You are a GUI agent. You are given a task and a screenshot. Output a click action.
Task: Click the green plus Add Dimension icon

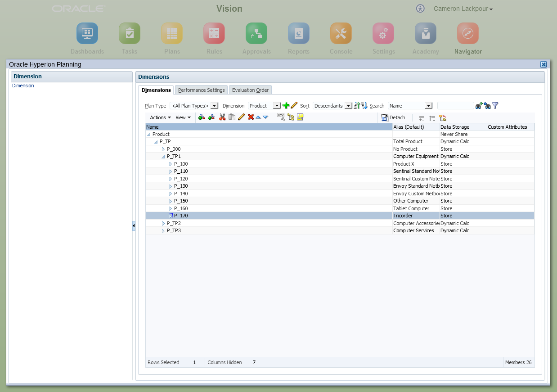[286, 105]
